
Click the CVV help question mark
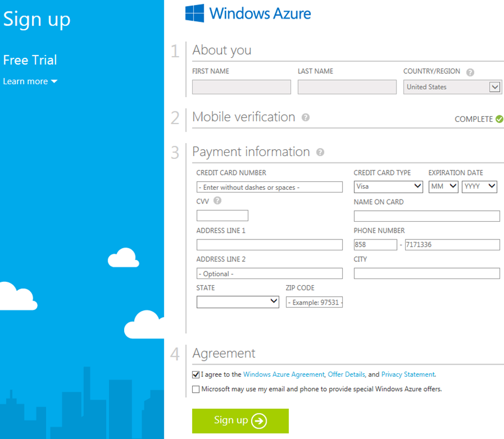click(x=217, y=201)
